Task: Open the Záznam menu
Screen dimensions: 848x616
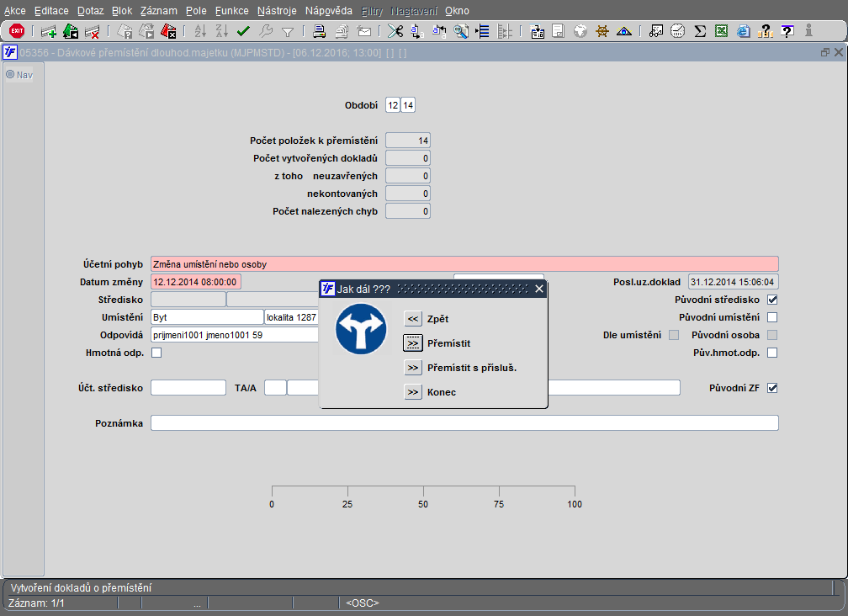Action: tap(158, 11)
